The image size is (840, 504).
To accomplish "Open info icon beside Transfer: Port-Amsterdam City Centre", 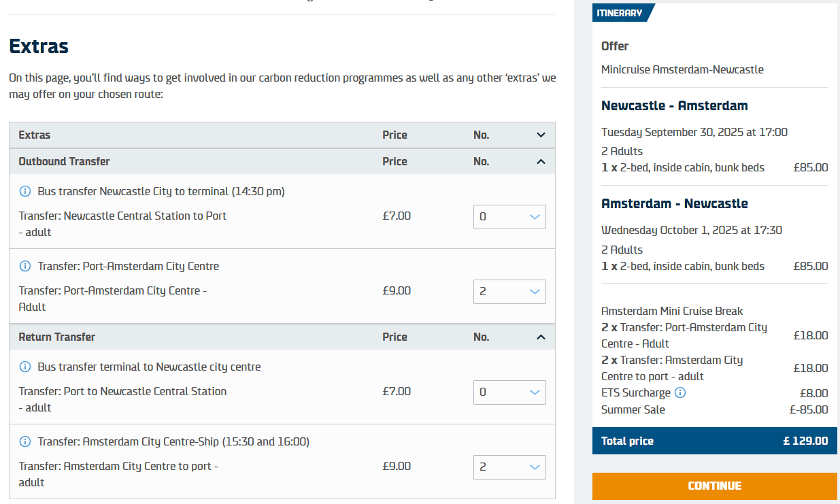I will point(25,266).
